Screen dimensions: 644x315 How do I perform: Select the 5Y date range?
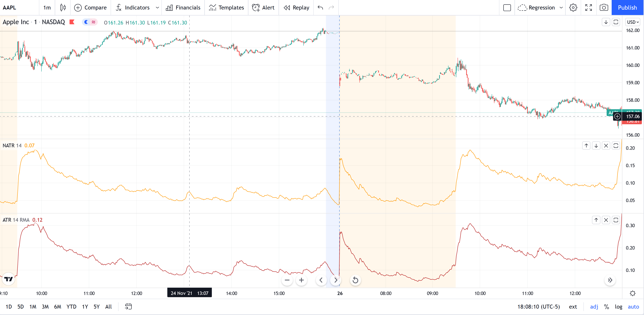pyautogui.click(x=97, y=307)
